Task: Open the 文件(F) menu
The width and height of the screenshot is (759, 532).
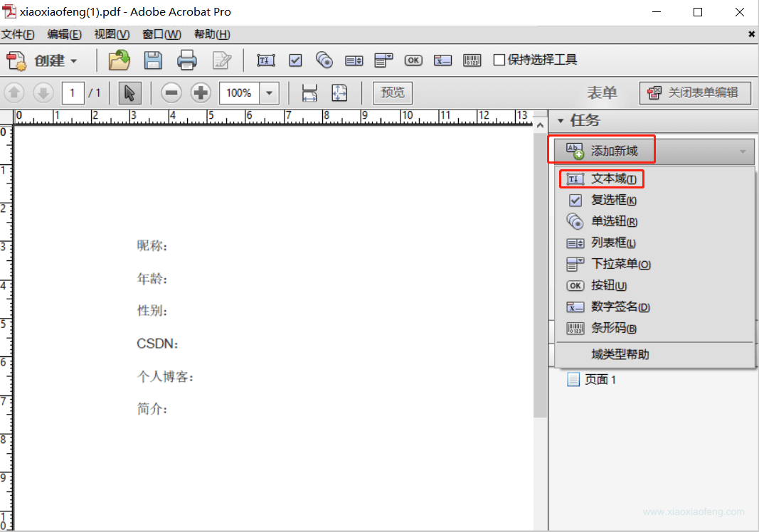Action: (x=18, y=34)
